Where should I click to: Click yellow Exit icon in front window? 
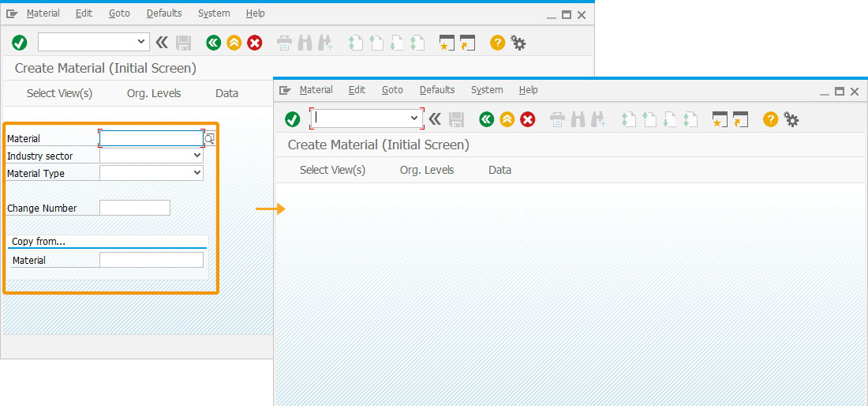coord(507,119)
